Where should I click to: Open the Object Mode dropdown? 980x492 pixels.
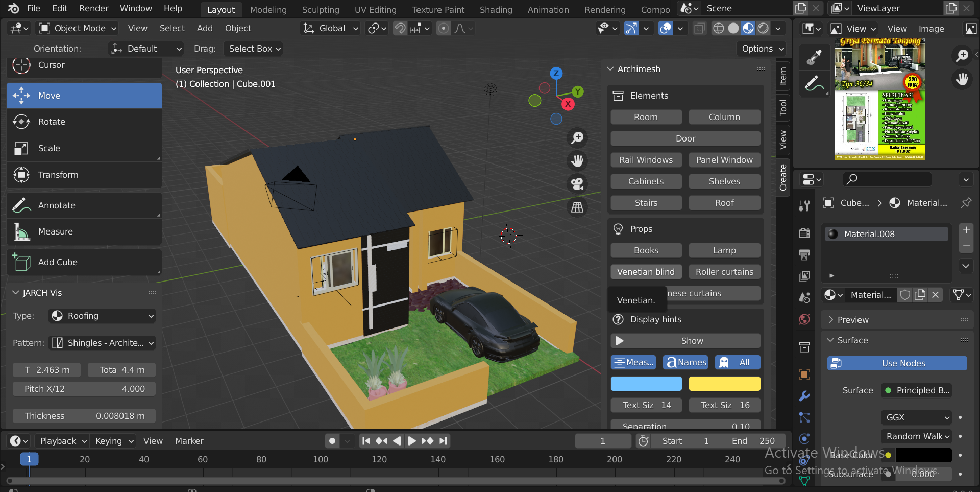[x=78, y=28]
